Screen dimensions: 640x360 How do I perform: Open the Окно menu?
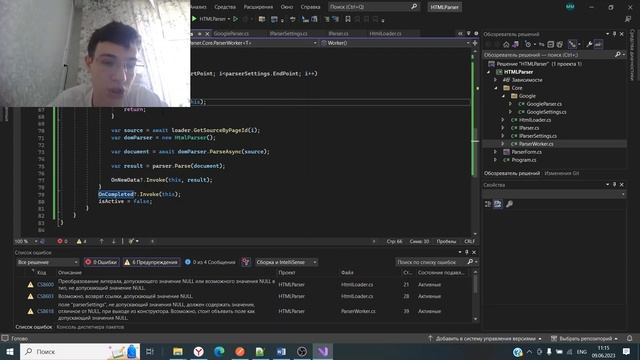(x=287, y=7)
